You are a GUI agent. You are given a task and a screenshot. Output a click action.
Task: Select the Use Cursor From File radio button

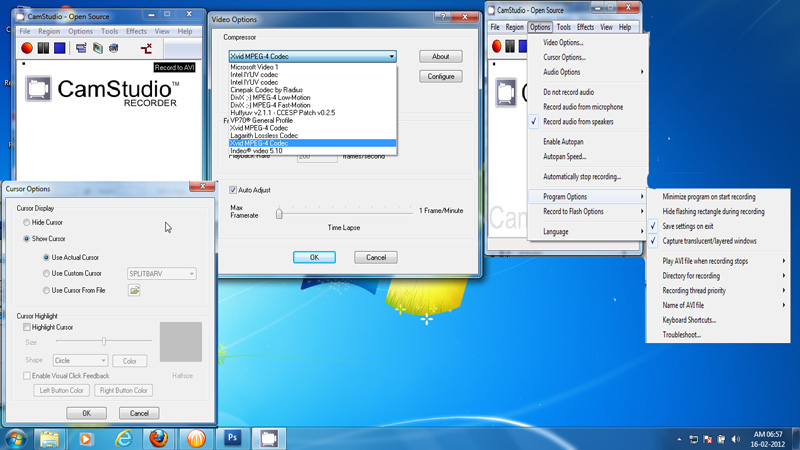(x=46, y=290)
